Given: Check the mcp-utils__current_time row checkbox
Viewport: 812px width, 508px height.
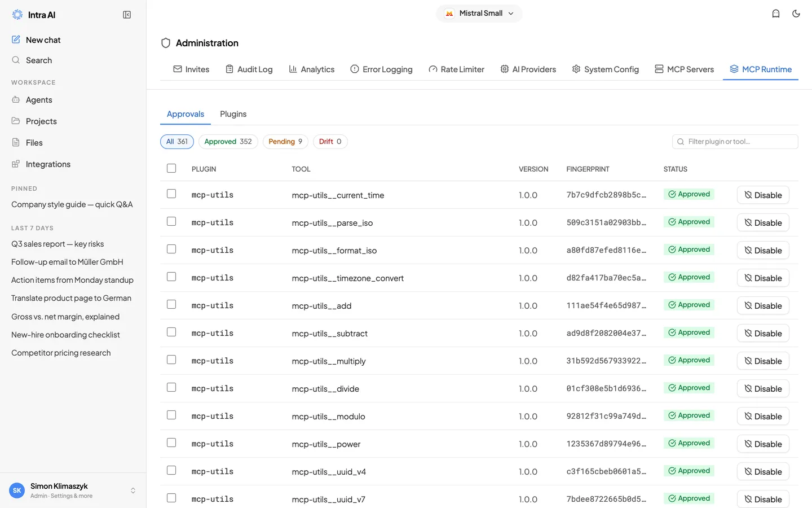Looking at the screenshot, I should click(171, 194).
